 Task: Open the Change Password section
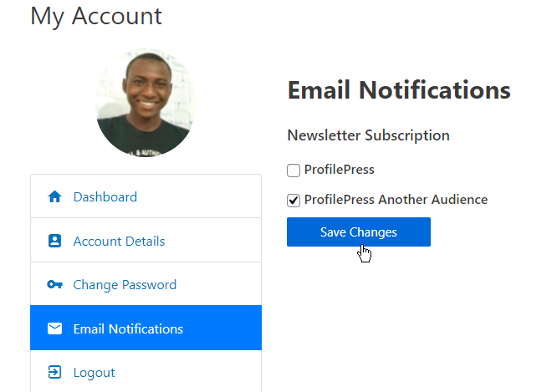coord(125,285)
